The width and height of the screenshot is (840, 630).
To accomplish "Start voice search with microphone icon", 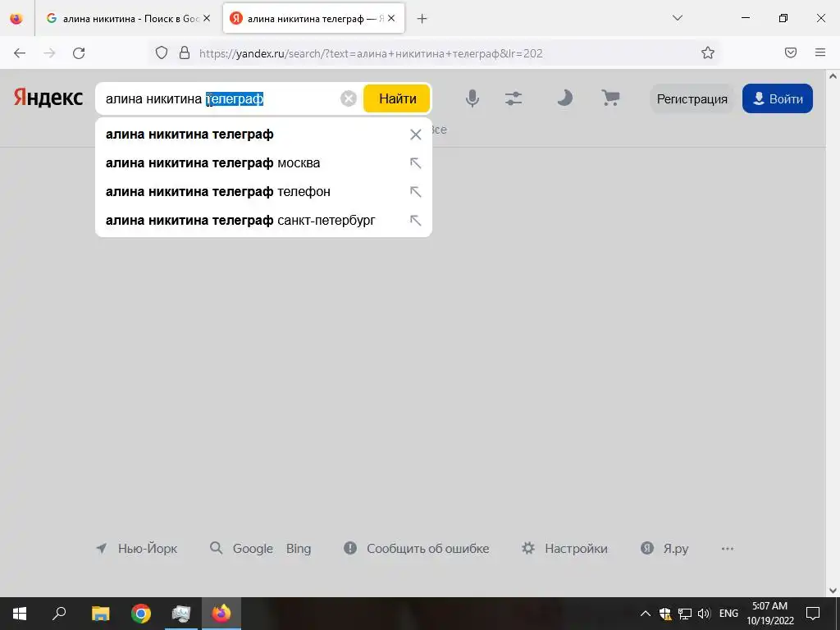I will (x=472, y=98).
